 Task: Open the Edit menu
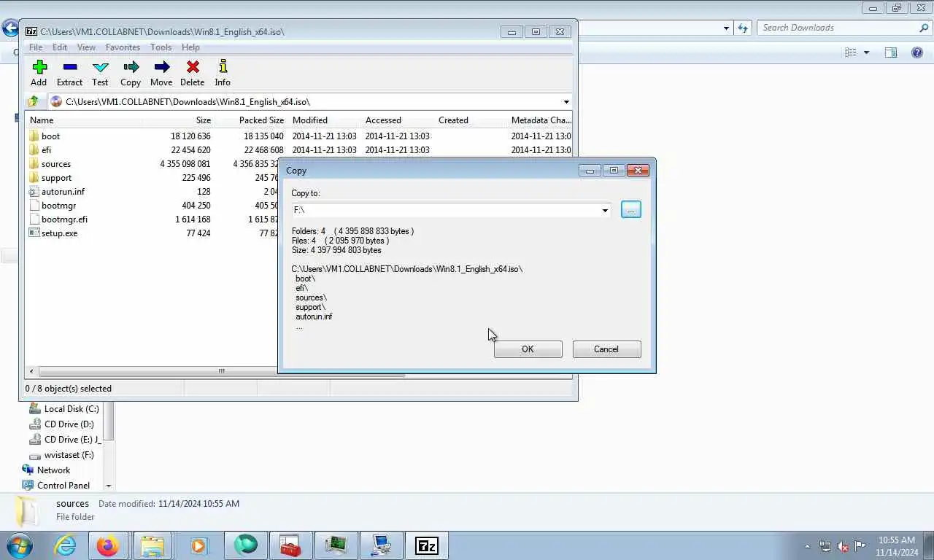coord(60,47)
